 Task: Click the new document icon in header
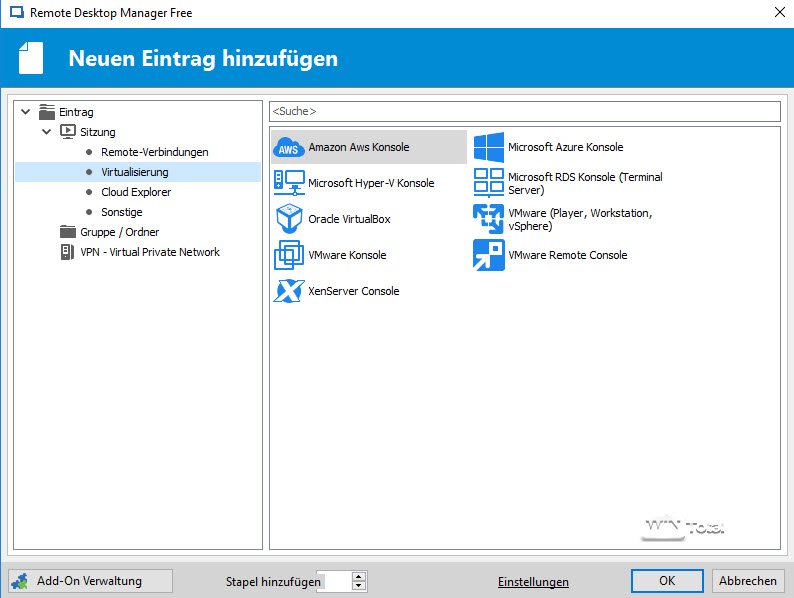tap(31, 58)
